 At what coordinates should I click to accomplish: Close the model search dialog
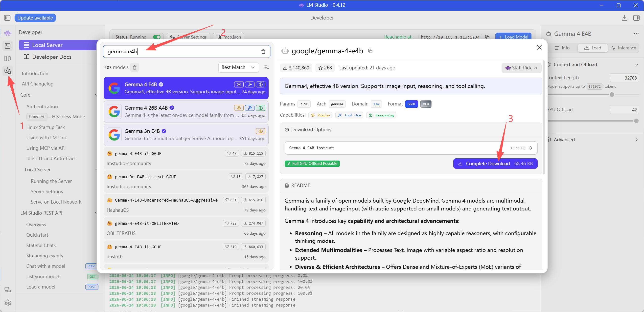539,47
